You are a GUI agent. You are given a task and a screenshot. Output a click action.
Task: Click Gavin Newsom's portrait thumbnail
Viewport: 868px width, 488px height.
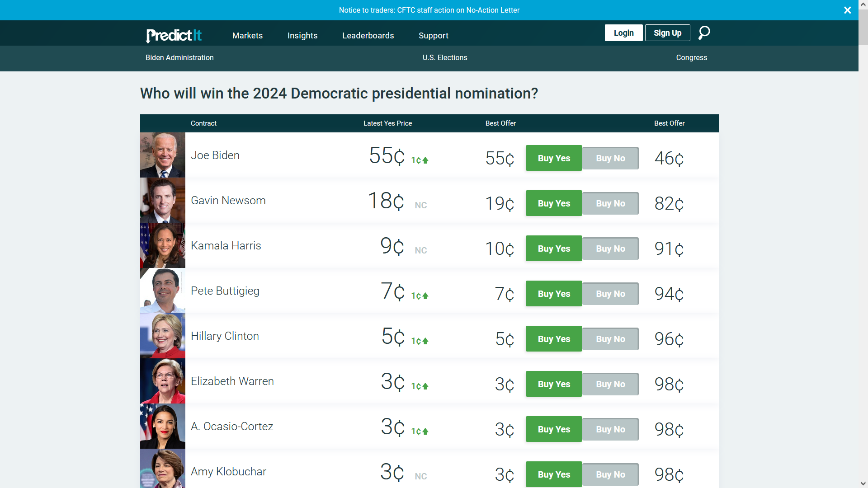coord(163,200)
